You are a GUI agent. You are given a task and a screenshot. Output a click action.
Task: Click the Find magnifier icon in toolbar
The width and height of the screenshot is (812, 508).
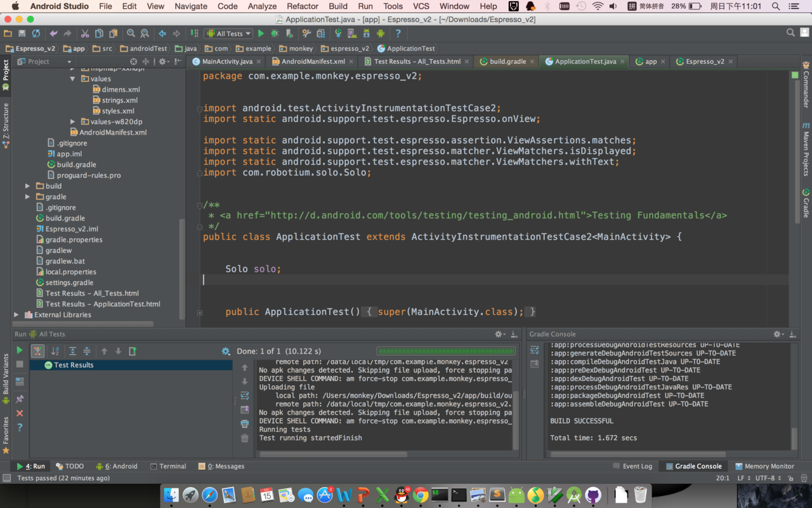click(131, 34)
